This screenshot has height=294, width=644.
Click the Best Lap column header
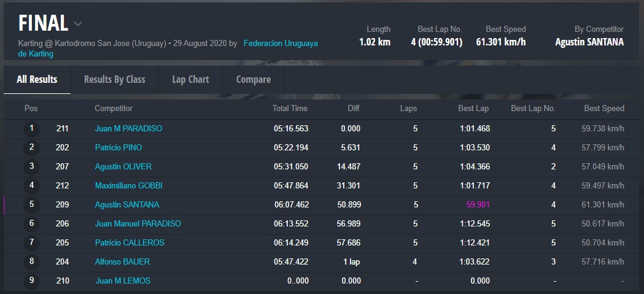(x=473, y=109)
